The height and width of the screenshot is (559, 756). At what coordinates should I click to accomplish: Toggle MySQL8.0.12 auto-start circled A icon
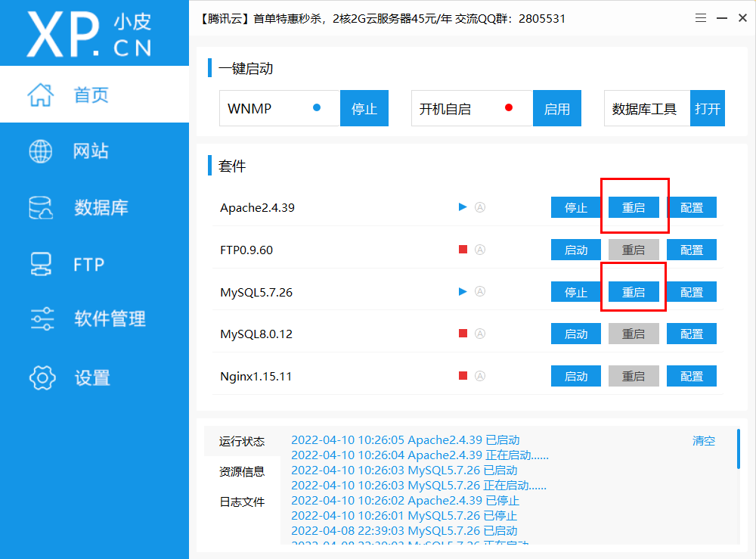pos(480,334)
